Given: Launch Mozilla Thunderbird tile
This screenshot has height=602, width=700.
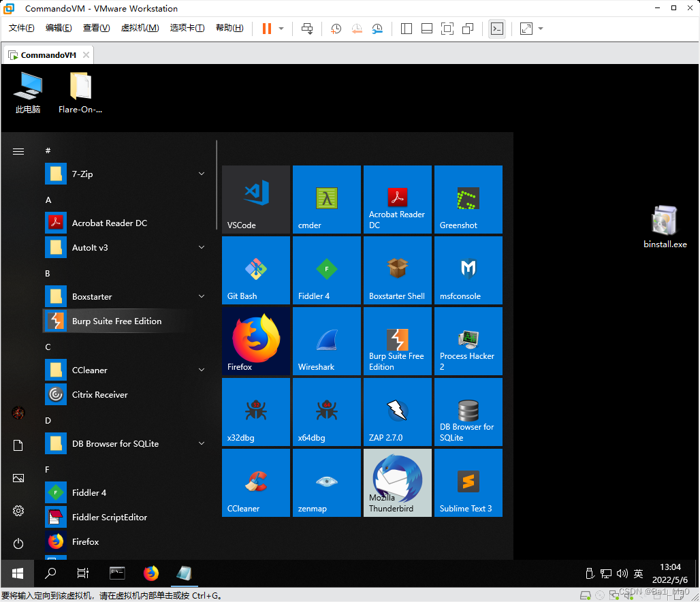Looking at the screenshot, I should (x=397, y=483).
